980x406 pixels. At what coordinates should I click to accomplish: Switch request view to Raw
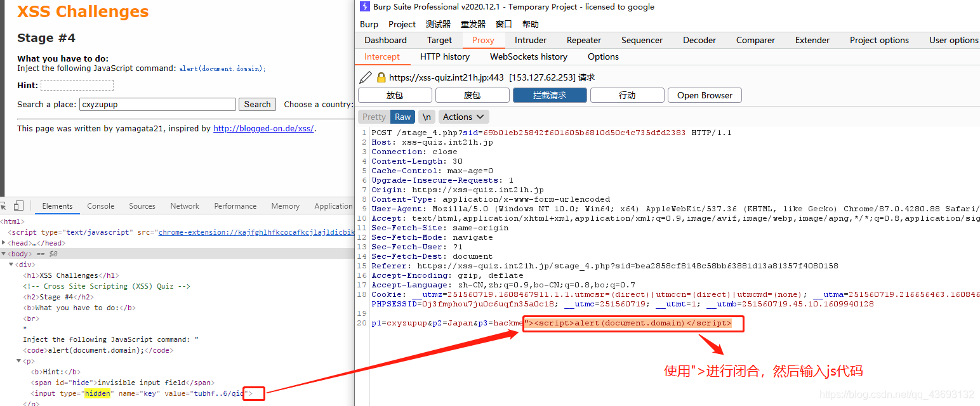[x=402, y=117]
